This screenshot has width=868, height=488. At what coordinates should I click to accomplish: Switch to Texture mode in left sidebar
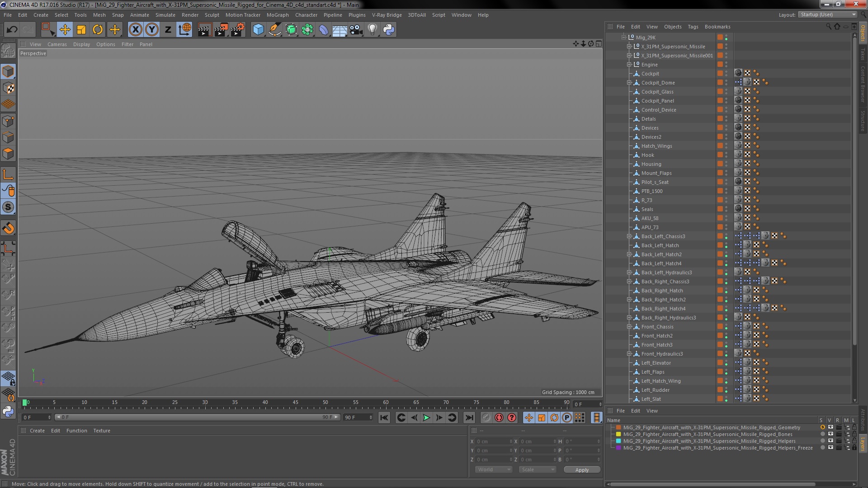coord(8,88)
